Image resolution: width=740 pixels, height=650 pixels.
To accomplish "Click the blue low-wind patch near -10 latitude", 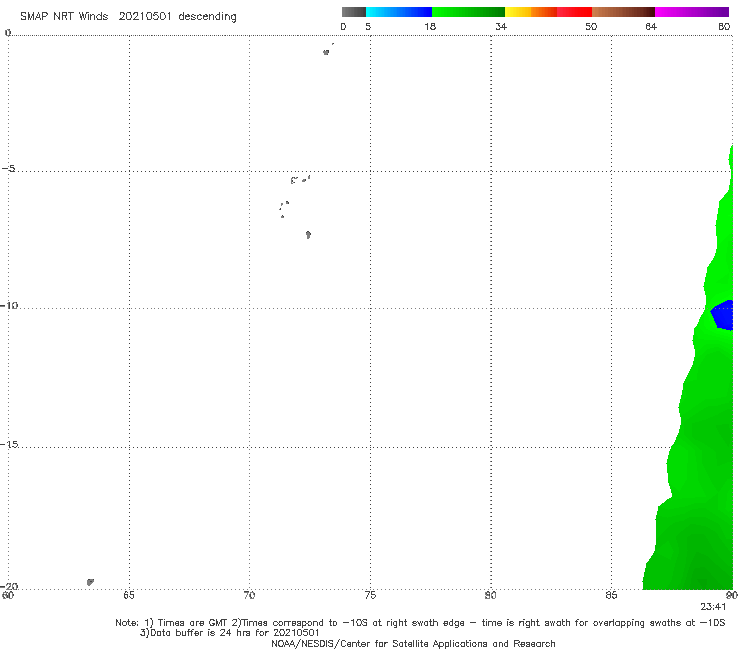I will coord(723,314).
